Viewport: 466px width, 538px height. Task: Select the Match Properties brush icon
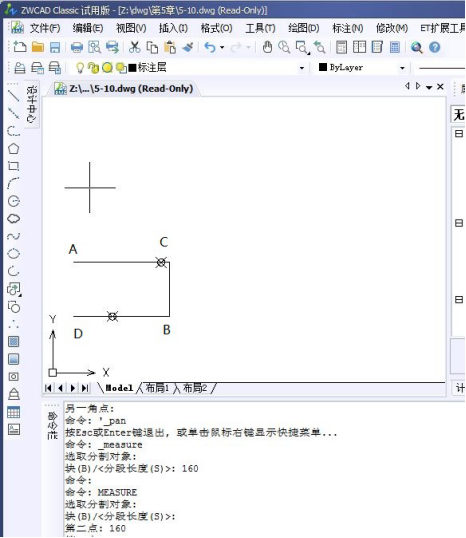click(x=188, y=47)
